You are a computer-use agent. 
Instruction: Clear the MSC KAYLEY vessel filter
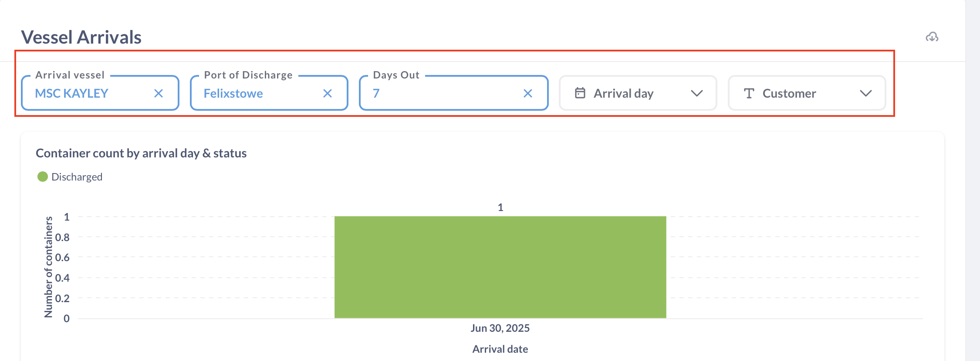click(x=159, y=93)
